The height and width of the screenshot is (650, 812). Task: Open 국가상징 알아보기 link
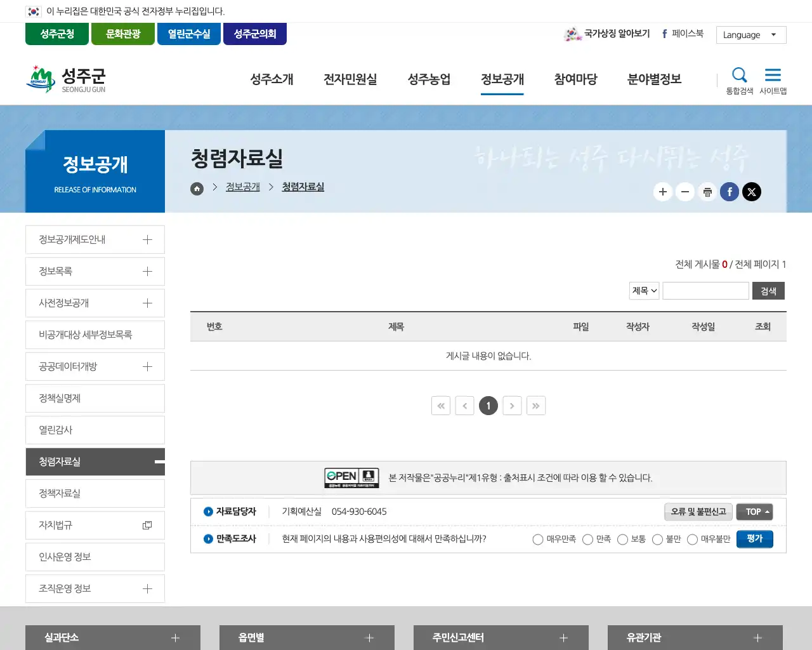point(607,34)
